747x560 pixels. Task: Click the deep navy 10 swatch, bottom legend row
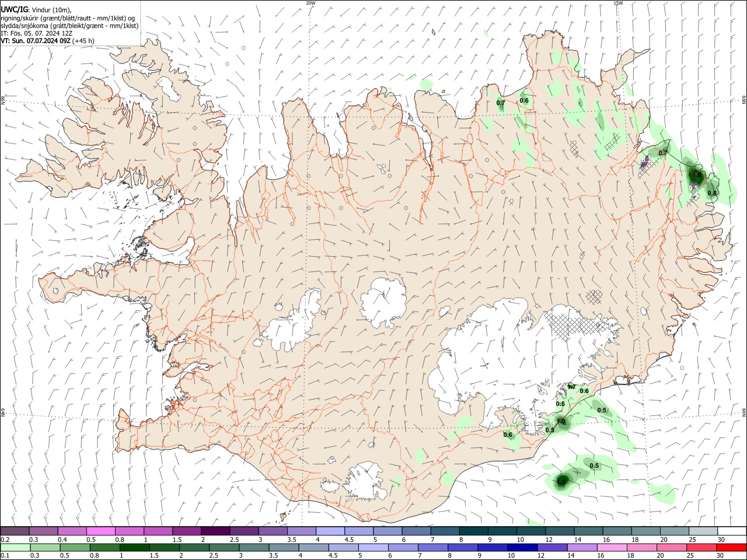[522, 548]
